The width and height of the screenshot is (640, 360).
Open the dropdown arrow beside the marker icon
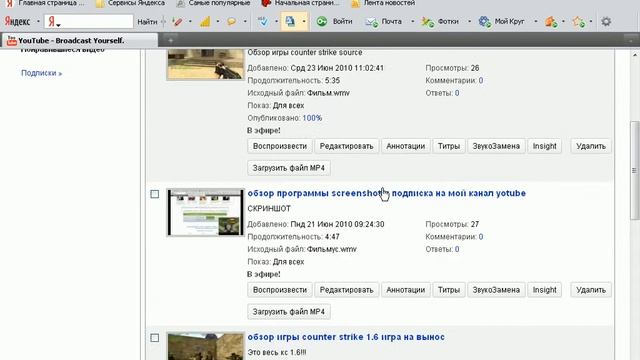pos(190,21)
